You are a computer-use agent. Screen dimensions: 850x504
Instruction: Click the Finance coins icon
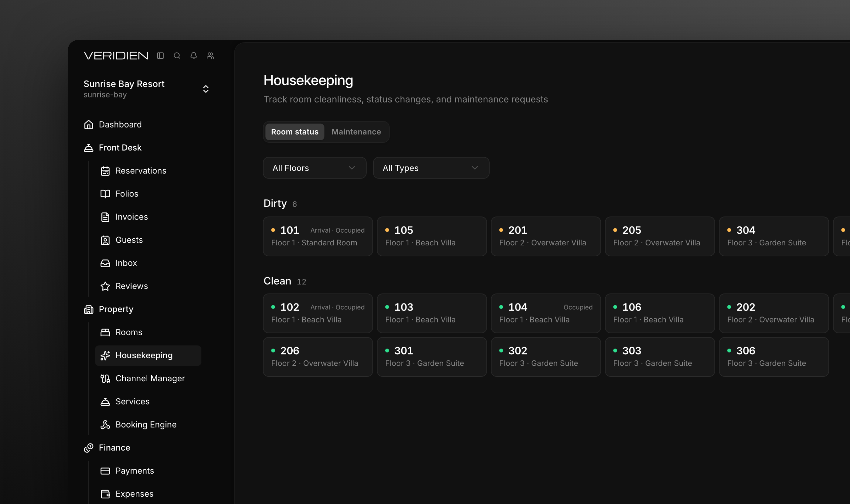(89, 448)
